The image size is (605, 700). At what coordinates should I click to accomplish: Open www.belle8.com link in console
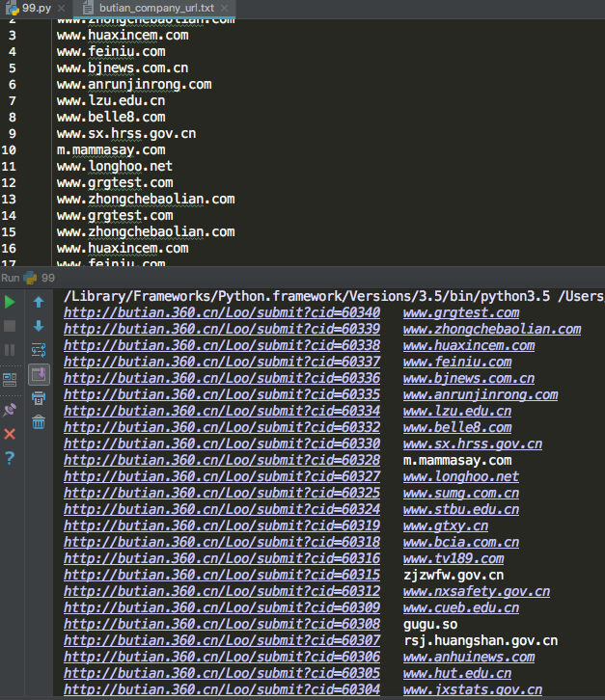[457, 427]
